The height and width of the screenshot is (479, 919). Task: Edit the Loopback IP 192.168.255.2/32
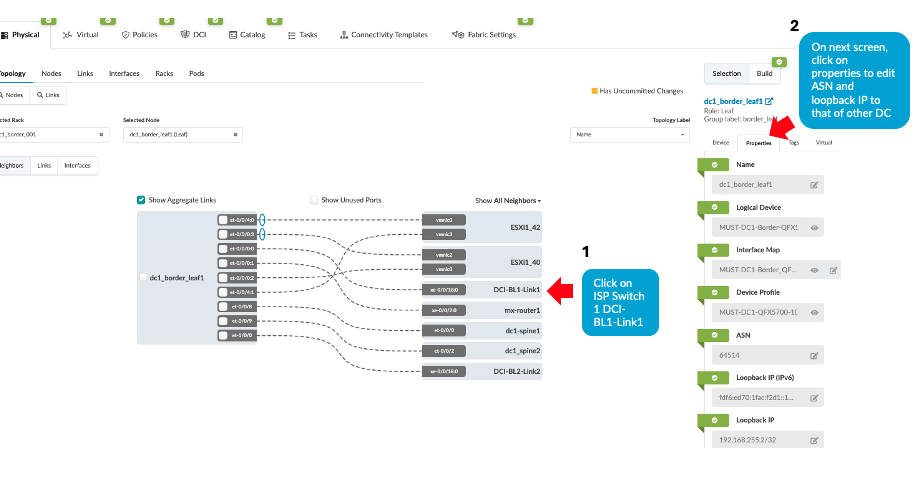click(814, 440)
